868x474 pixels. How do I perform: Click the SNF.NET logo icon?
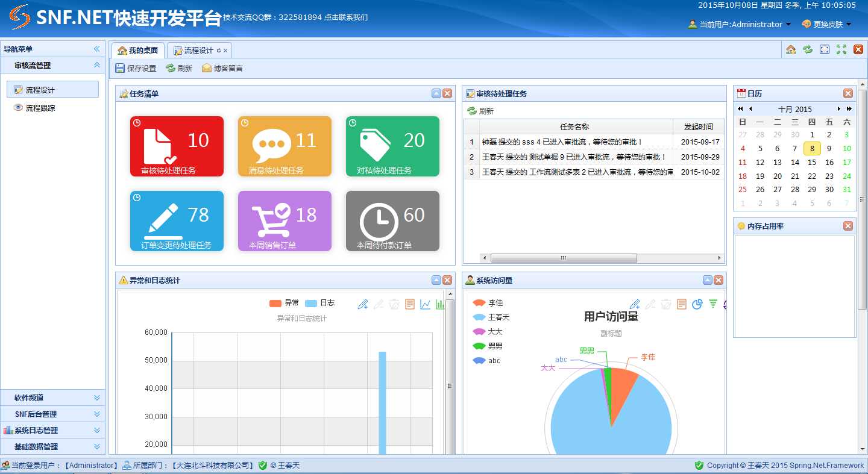click(20, 17)
